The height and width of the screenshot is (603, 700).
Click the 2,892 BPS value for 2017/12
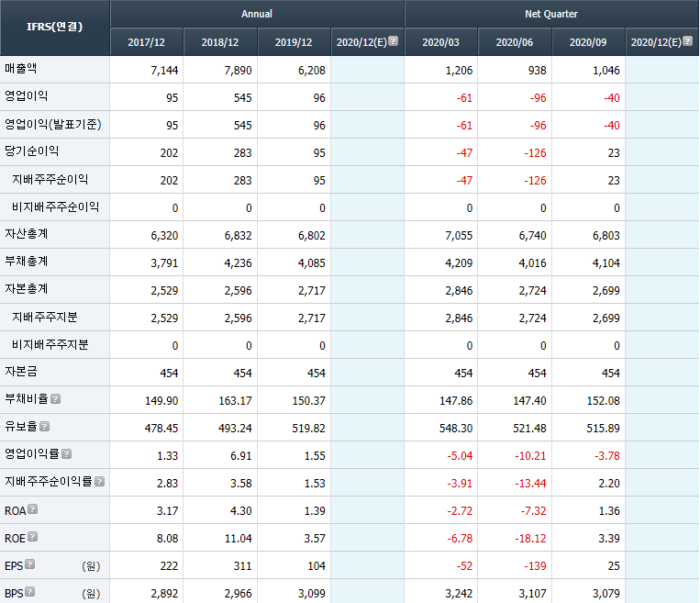[x=164, y=594]
